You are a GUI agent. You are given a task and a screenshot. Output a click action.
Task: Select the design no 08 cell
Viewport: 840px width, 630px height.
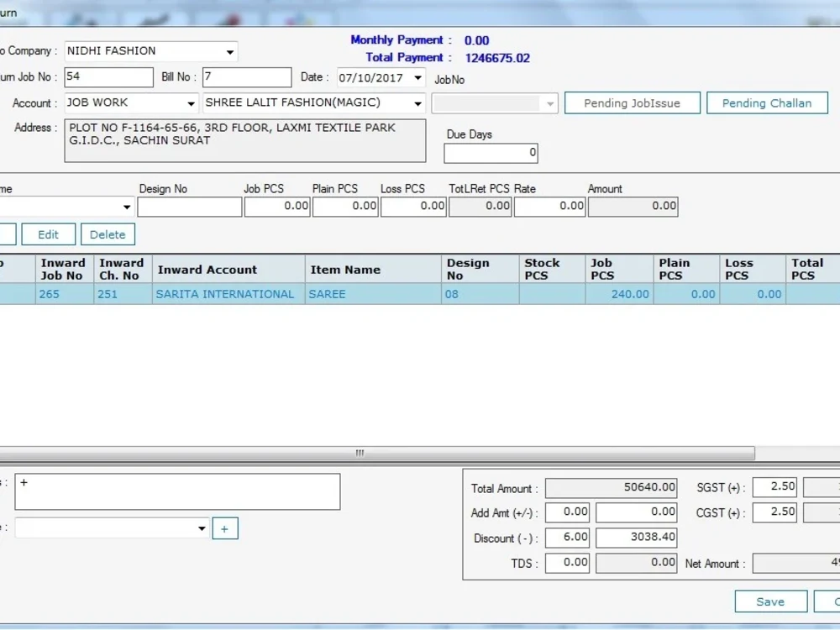[480, 294]
